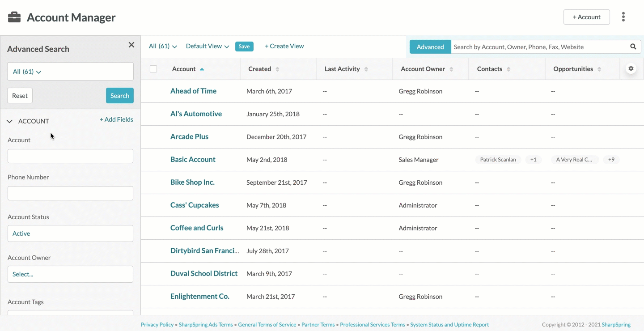Open General Terms of Service link
This screenshot has width=644, height=331.
coord(267,325)
